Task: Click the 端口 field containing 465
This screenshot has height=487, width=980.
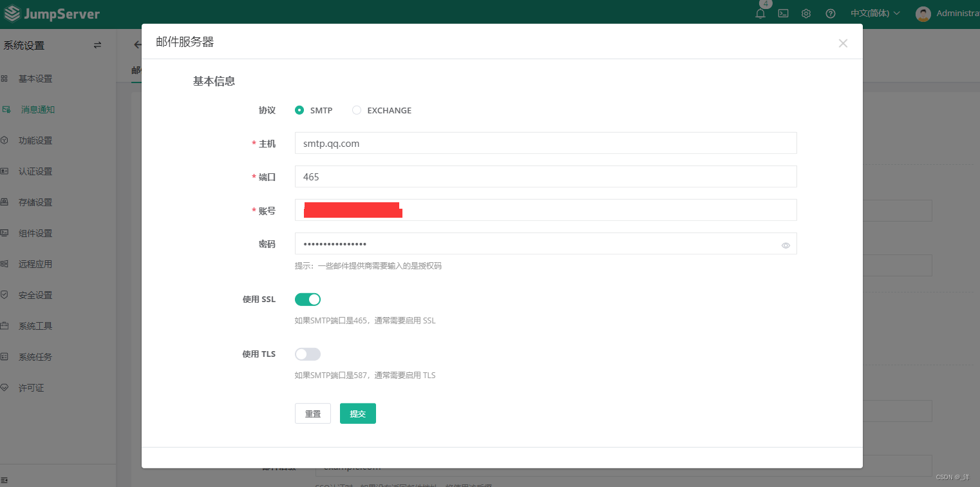Action: pos(546,177)
